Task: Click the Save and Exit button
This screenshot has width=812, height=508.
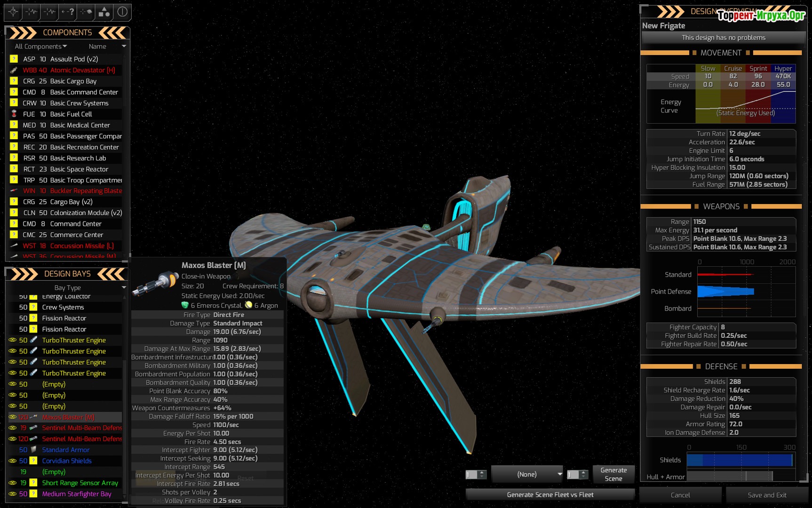Action: click(767, 495)
